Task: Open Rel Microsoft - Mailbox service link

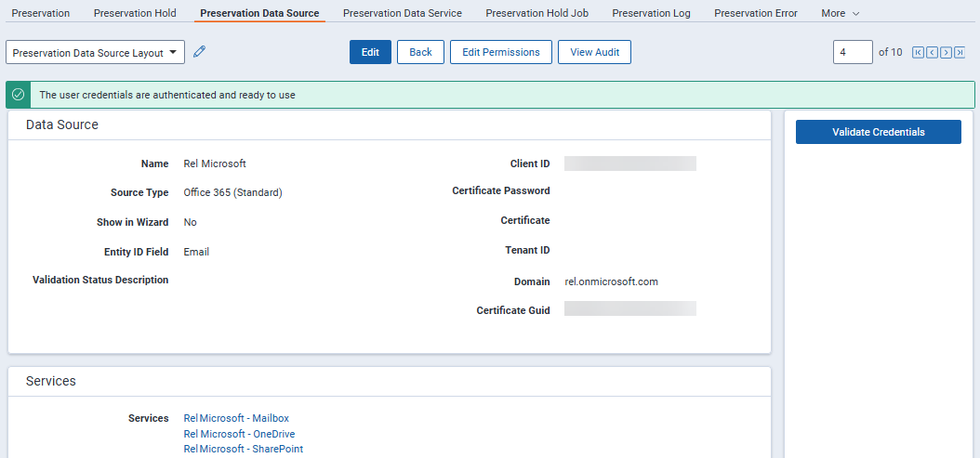Action: [x=236, y=418]
